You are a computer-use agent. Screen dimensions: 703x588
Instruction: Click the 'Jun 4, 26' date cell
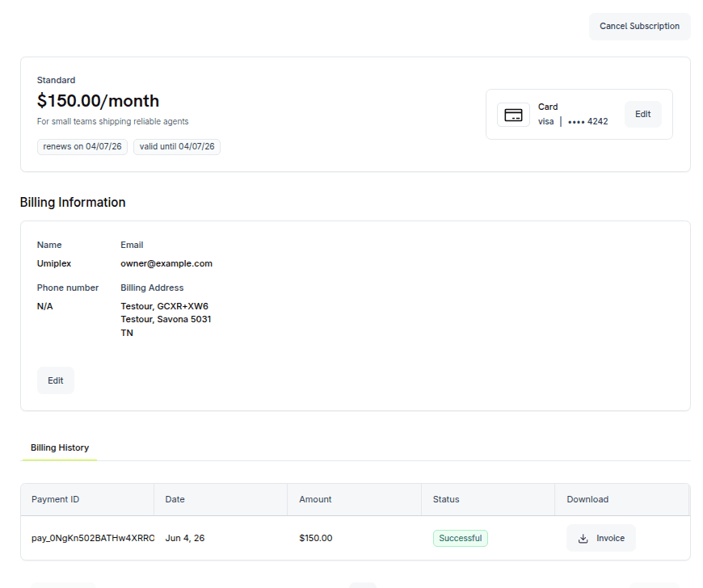(185, 538)
